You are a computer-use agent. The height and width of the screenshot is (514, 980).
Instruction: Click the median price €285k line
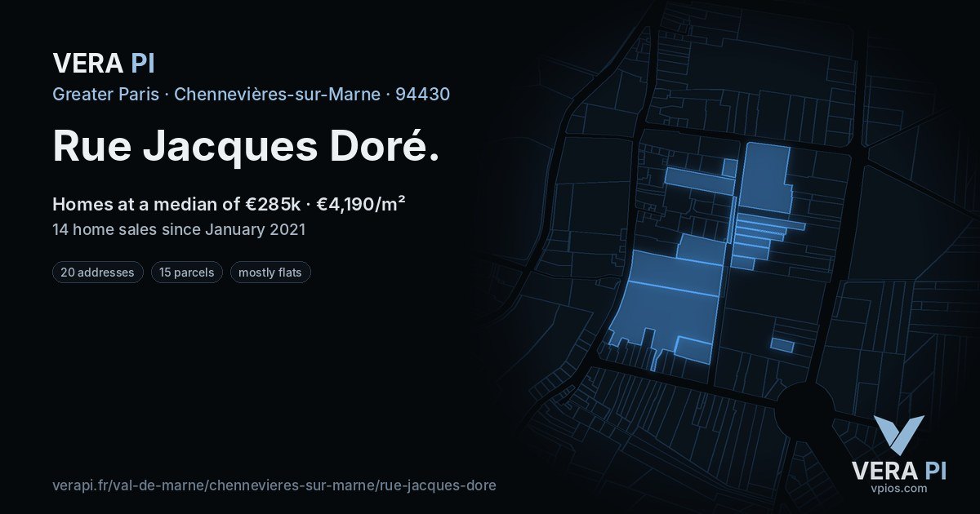229,204
